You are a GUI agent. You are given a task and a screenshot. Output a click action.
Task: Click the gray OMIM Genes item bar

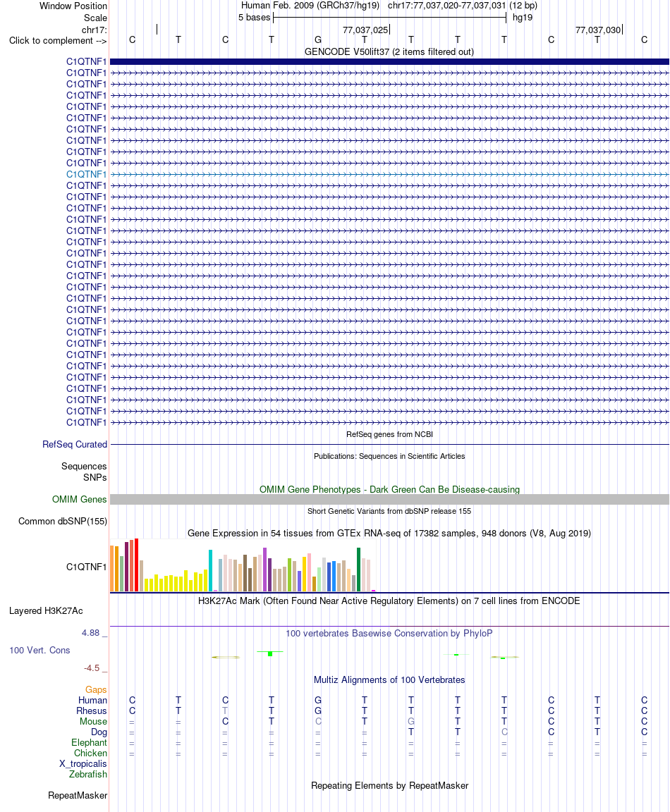click(x=389, y=499)
